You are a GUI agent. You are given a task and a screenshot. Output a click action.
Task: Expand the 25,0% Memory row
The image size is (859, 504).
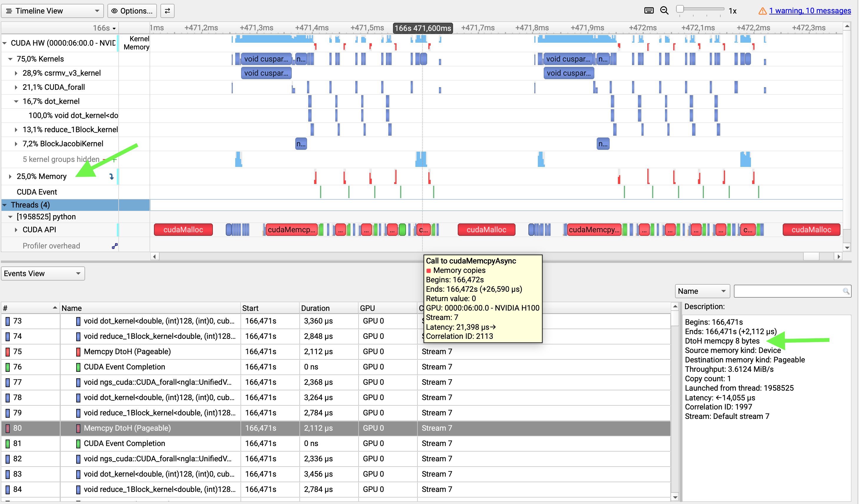pyautogui.click(x=10, y=176)
